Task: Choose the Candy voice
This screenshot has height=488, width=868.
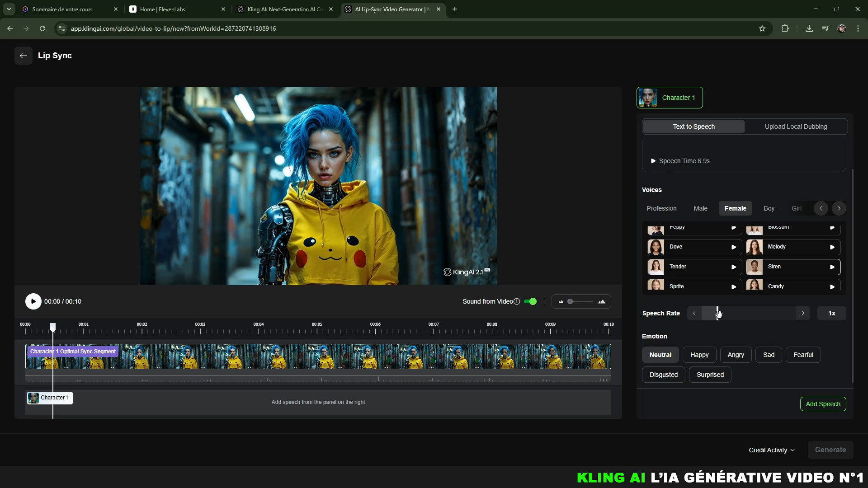Action: tap(793, 285)
